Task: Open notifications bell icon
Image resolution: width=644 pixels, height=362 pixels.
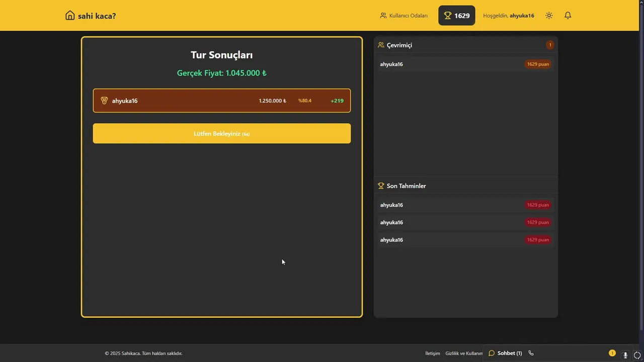Action: pos(568,16)
